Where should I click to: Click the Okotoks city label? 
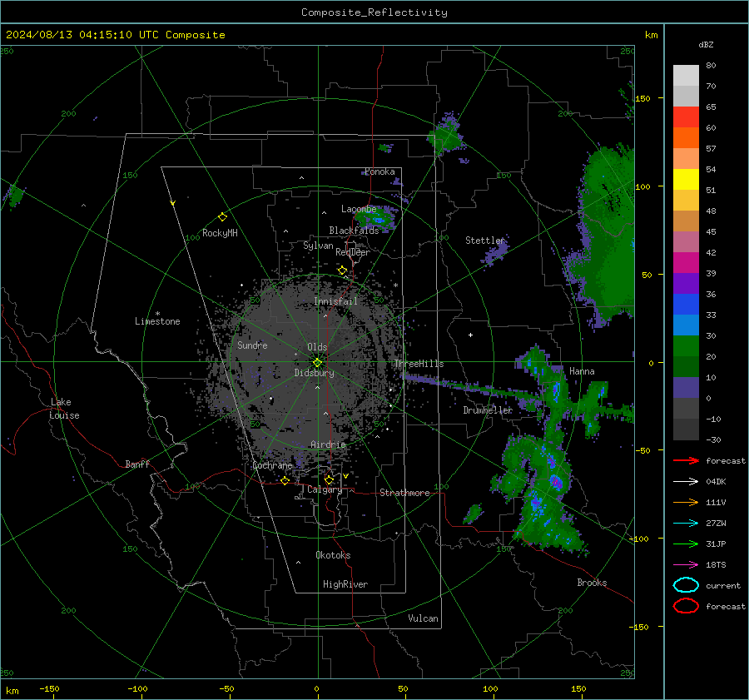coord(333,555)
